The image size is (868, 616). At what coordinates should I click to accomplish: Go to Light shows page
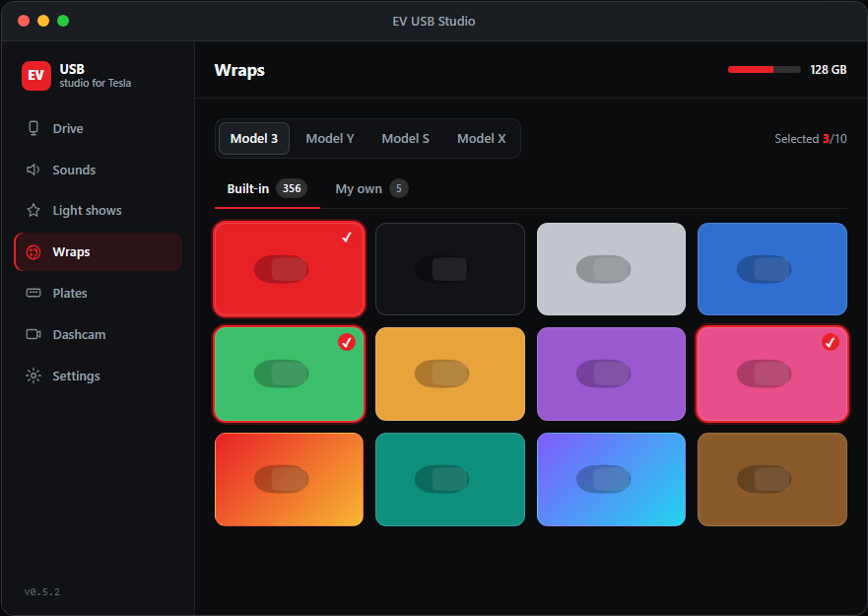[x=99, y=211]
